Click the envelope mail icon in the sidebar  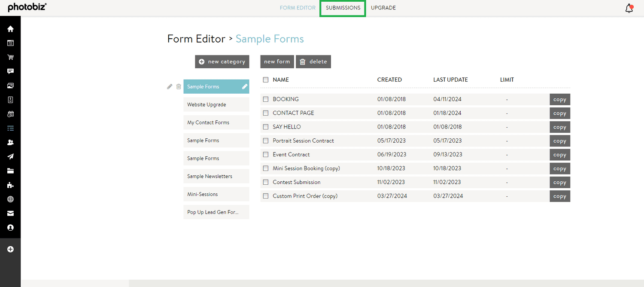coord(10,213)
